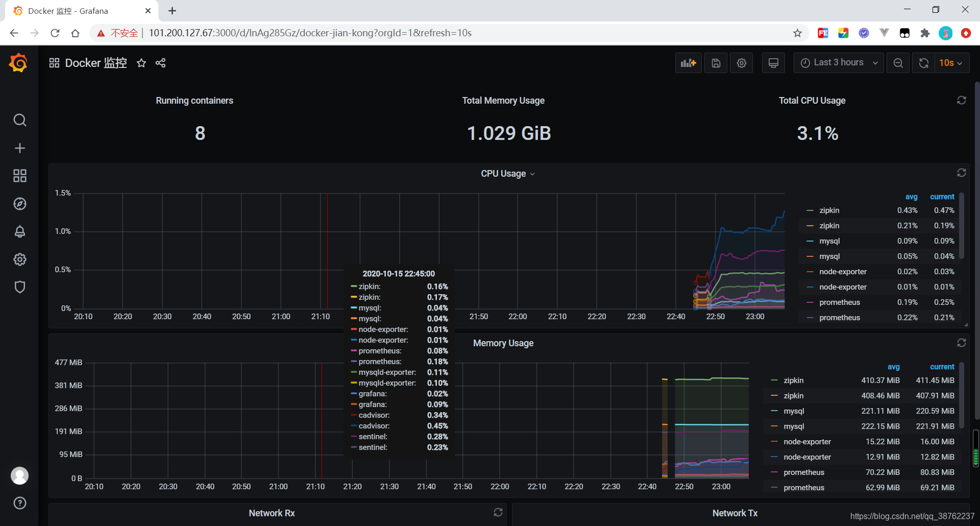Sort CPU legend by avg column

tap(911, 197)
